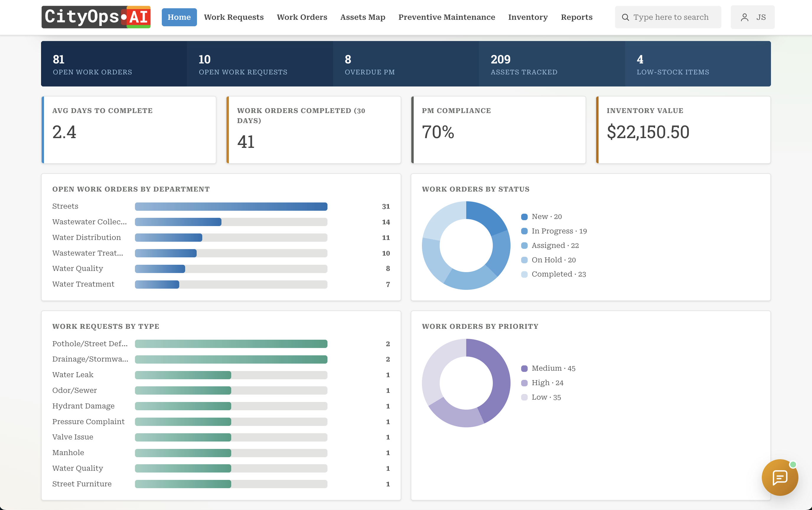This screenshot has width=812, height=510.
Task: Select the 81 Open Work Orders tile
Action: pos(114,64)
